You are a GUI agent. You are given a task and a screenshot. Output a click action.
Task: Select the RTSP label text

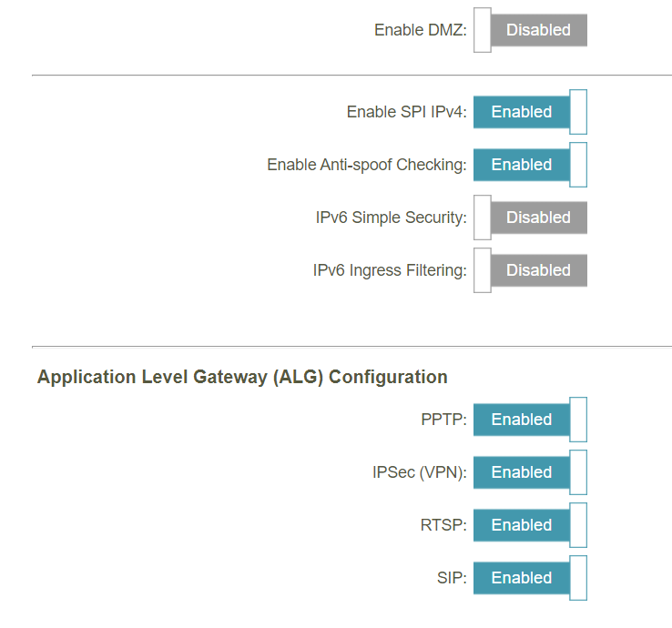(x=443, y=525)
